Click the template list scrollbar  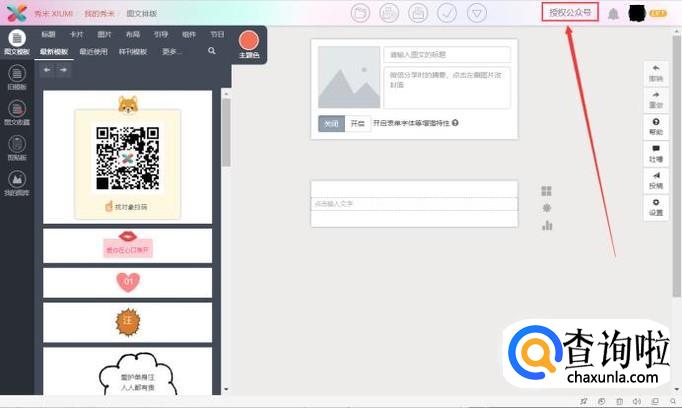pyautogui.click(x=226, y=133)
